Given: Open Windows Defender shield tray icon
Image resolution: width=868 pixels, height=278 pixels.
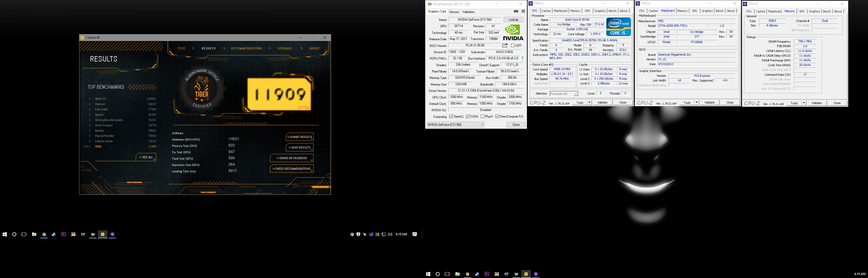Looking at the screenshot, I should pos(358,234).
